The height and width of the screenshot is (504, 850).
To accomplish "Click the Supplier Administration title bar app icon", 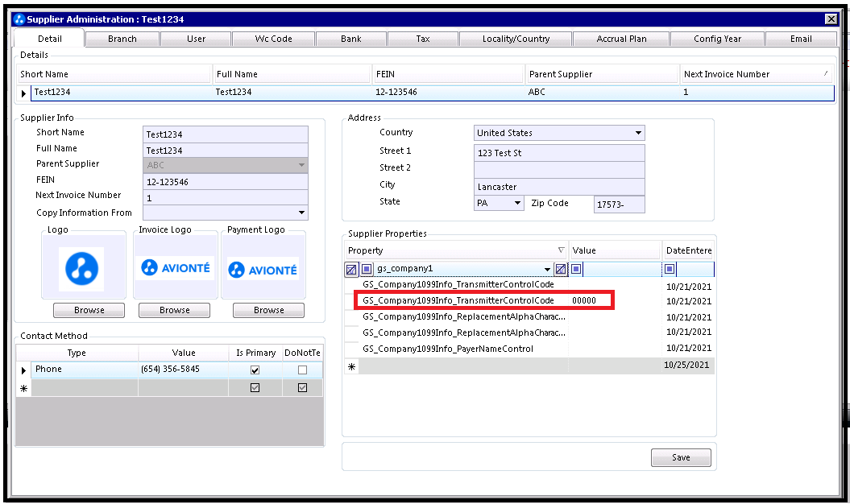I will [x=19, y=19].
